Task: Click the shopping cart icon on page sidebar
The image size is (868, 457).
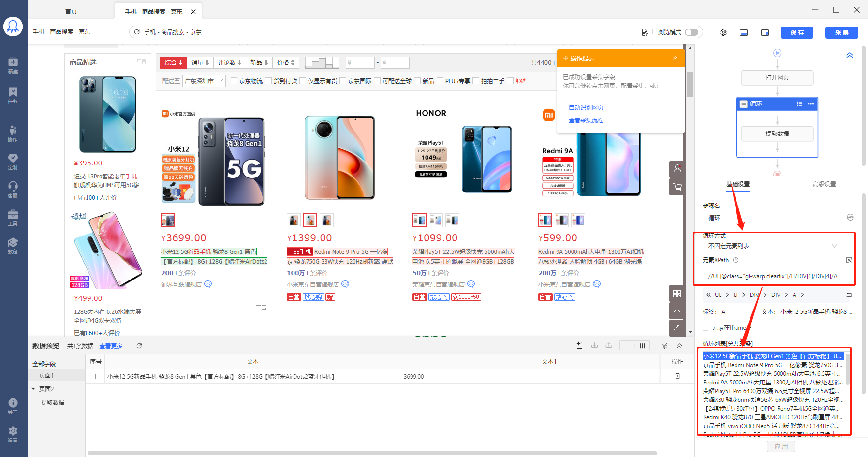Action: (x=677, y=187)
